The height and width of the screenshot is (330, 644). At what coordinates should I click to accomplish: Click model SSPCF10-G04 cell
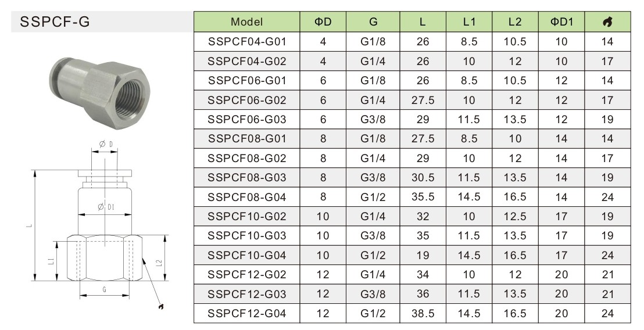[246, 256]
